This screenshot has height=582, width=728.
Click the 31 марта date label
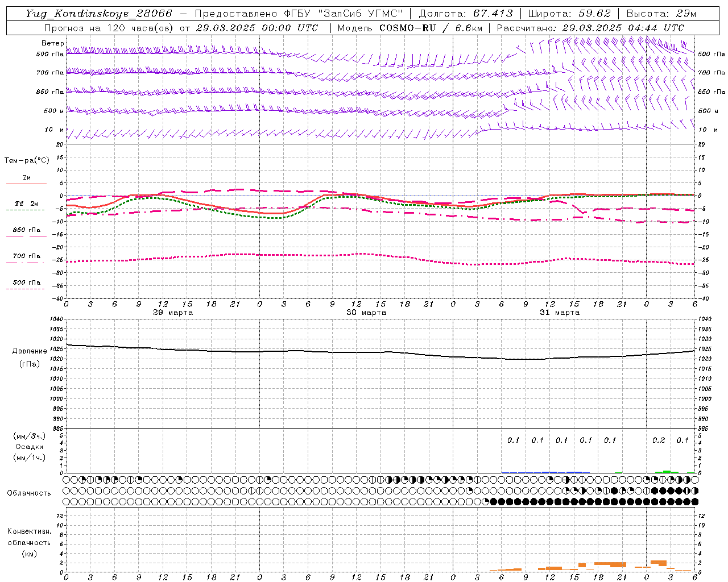(560, 313)
